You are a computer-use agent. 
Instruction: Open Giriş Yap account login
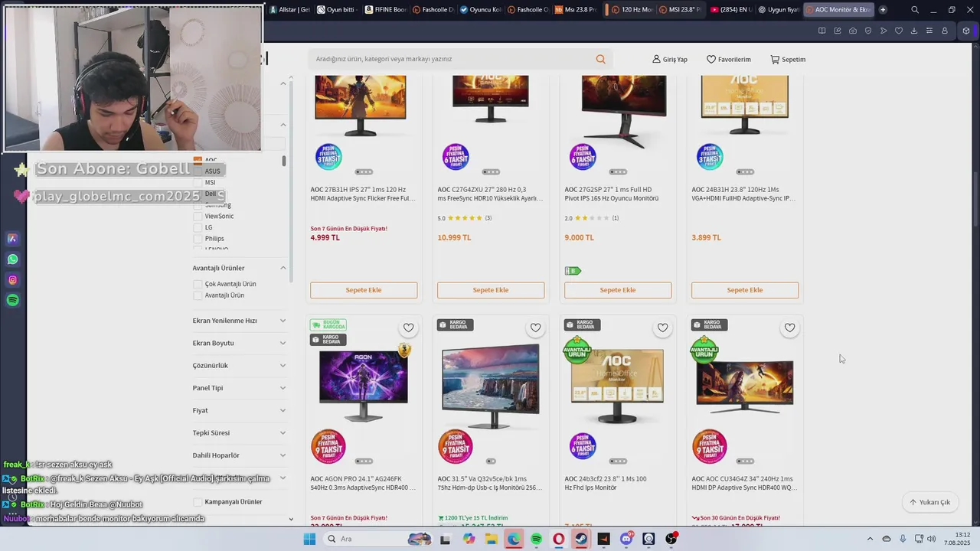pyautogui.click(x=670, y=59)
